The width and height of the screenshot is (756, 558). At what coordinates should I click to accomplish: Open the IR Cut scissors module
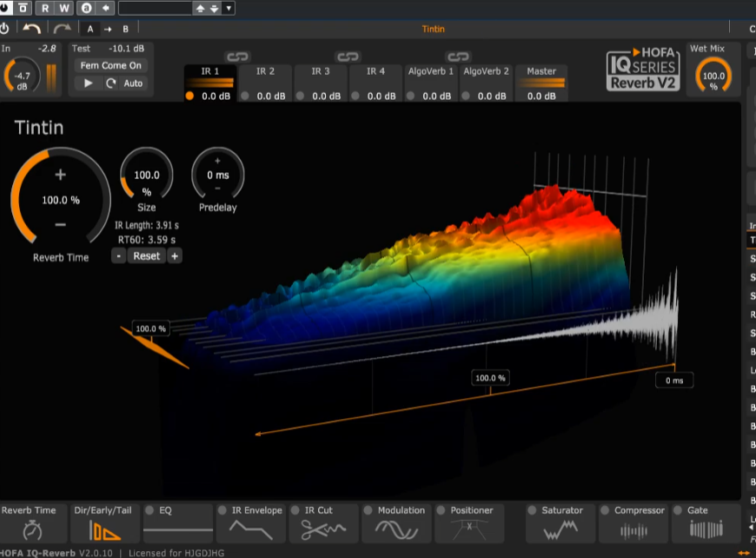coord(323,530)
